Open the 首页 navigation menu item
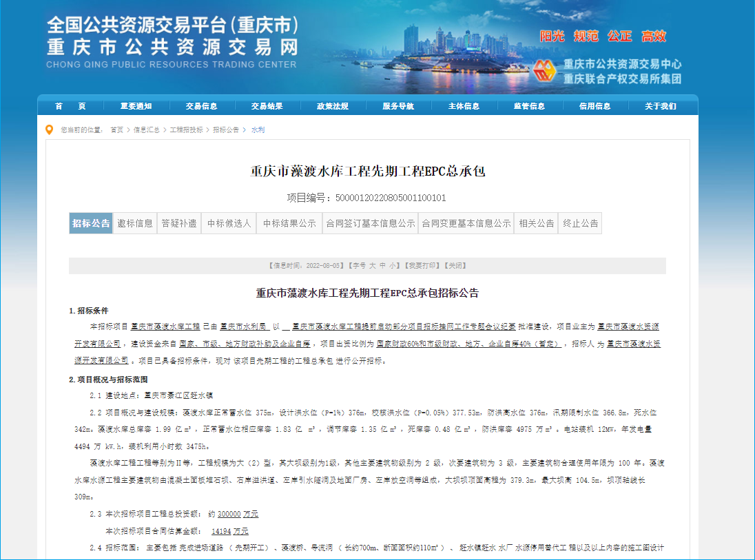 [x=70, y=106]
